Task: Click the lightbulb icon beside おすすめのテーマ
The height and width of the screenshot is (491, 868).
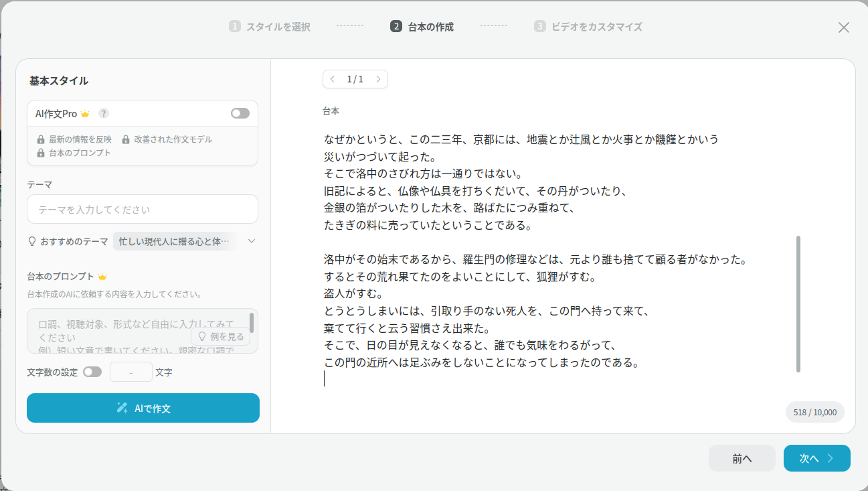Action: 31,241
